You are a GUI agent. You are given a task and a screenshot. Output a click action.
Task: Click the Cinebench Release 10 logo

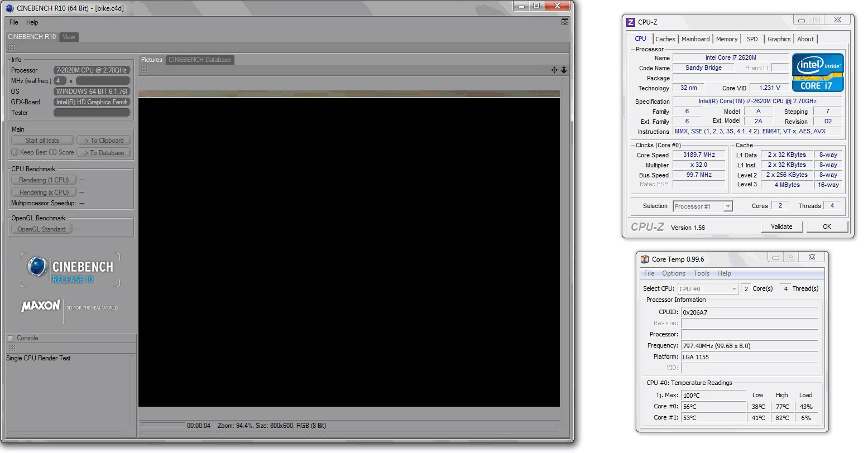pos(70,270)
